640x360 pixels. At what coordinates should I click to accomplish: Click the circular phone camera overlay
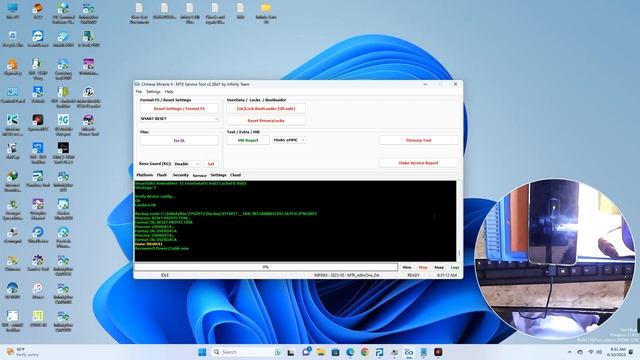coord(554,259)
